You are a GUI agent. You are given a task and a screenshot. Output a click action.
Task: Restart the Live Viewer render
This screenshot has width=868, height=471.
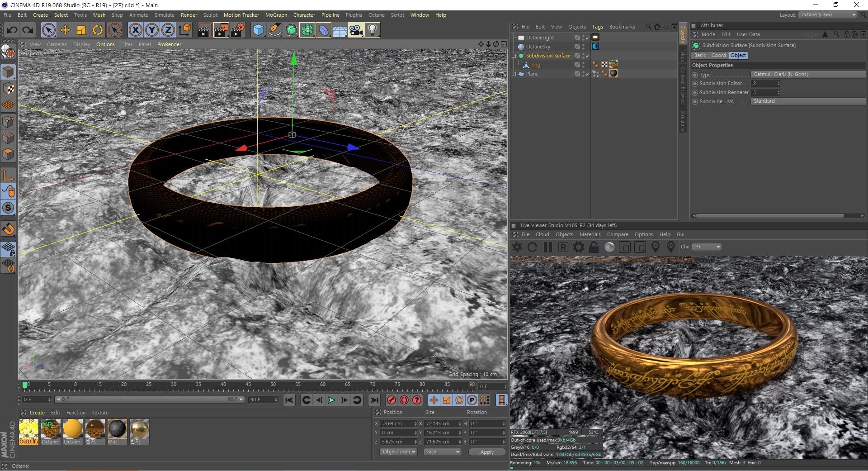(533, 247)
